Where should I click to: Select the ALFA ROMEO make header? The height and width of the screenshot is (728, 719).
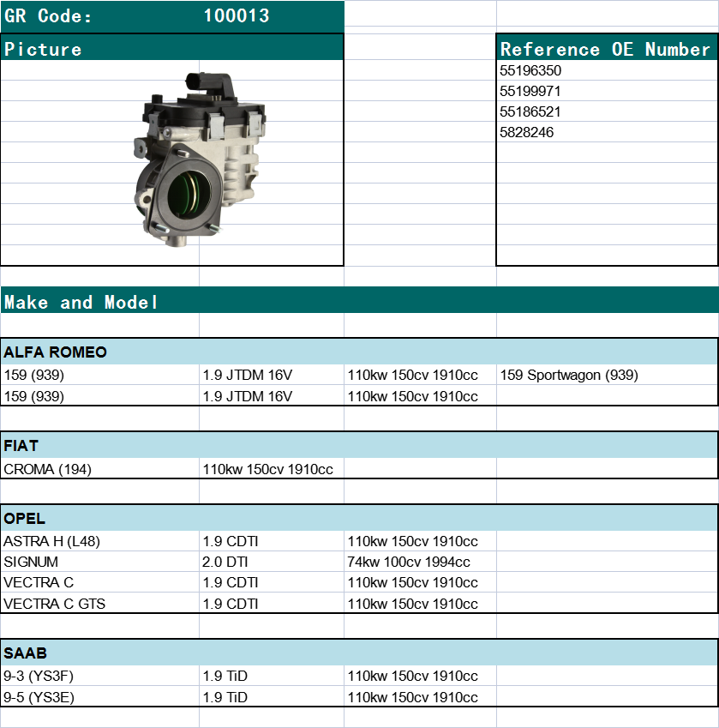pyautogui.click(x=360, y=352)
